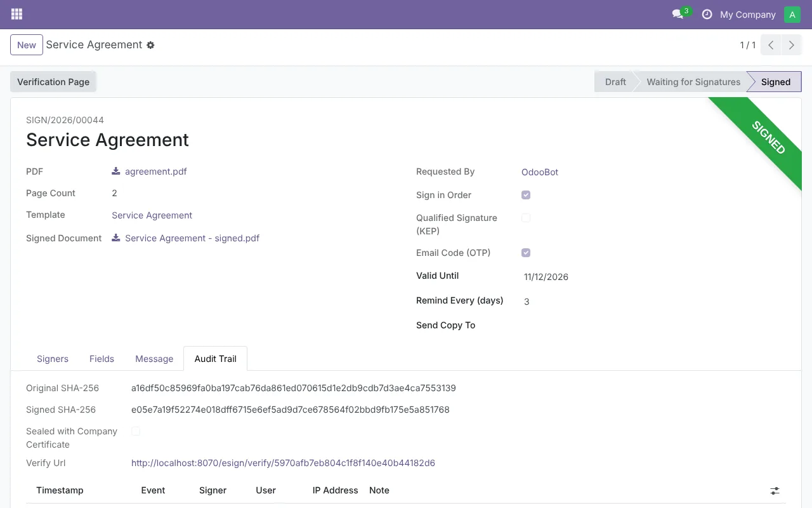
Task: Click the Verification Page button
Action: 53,82
